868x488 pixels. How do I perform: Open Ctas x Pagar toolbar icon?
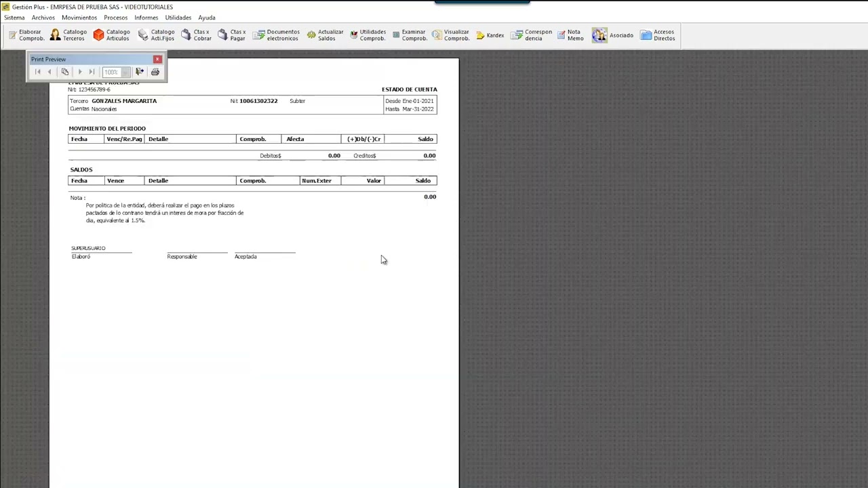[232, 35]
